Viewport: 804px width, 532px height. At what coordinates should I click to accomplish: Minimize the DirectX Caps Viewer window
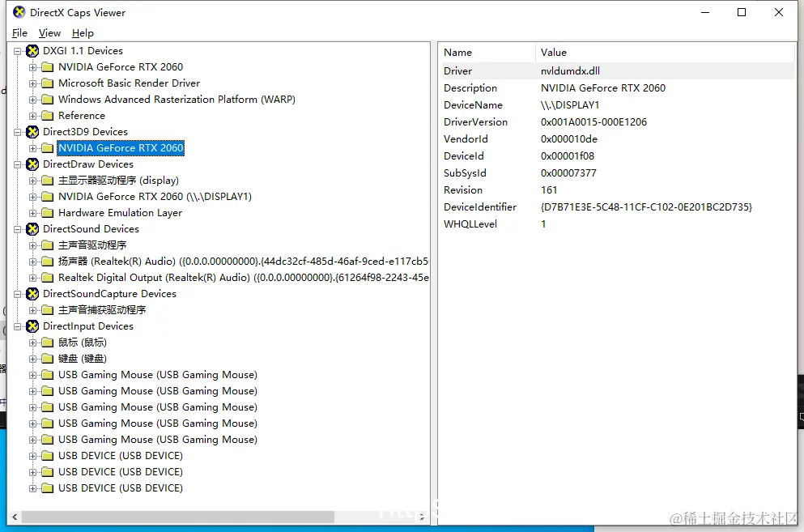[x=705, y=12]
